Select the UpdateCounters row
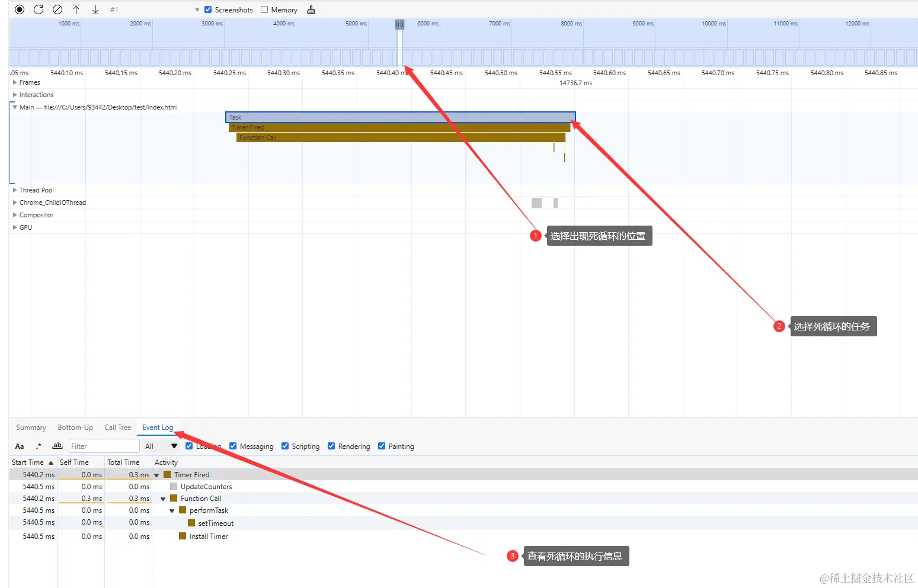Screen dimensions: 918x588 point(463,487)
